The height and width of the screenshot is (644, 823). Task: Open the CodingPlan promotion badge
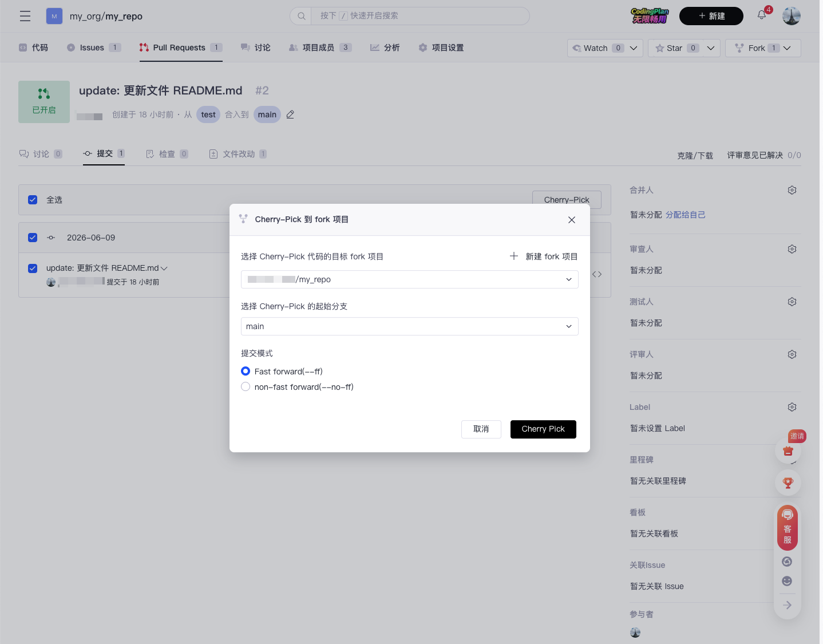point(650,15)
